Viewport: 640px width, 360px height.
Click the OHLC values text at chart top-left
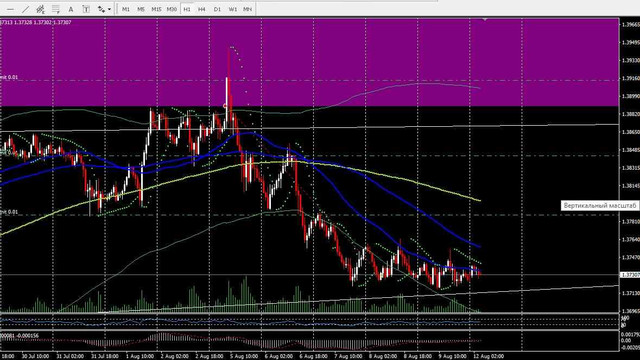click(36, 22)
